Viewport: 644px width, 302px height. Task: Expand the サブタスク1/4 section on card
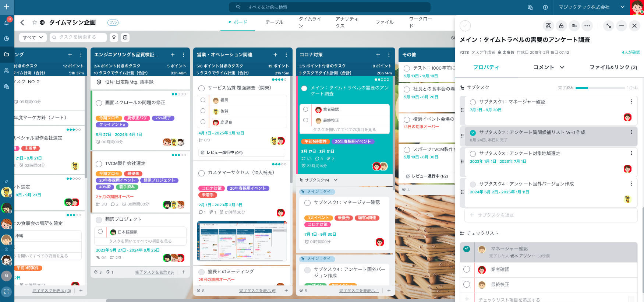(336, 180)
